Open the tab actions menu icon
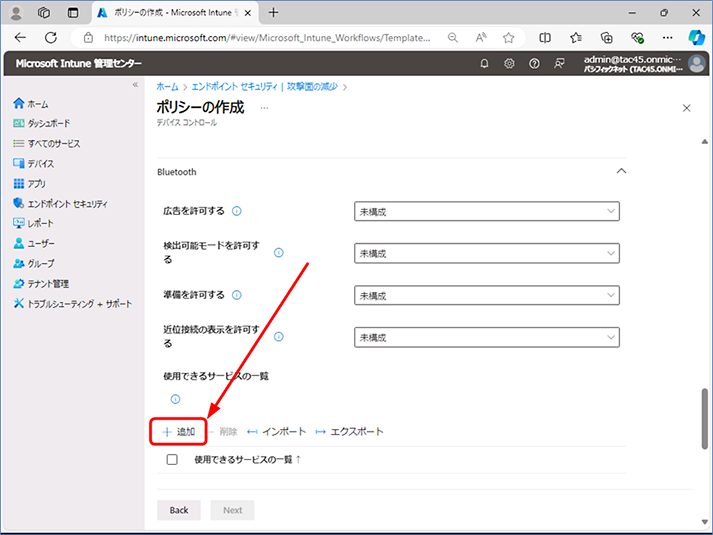 click(x=73, y=13)
